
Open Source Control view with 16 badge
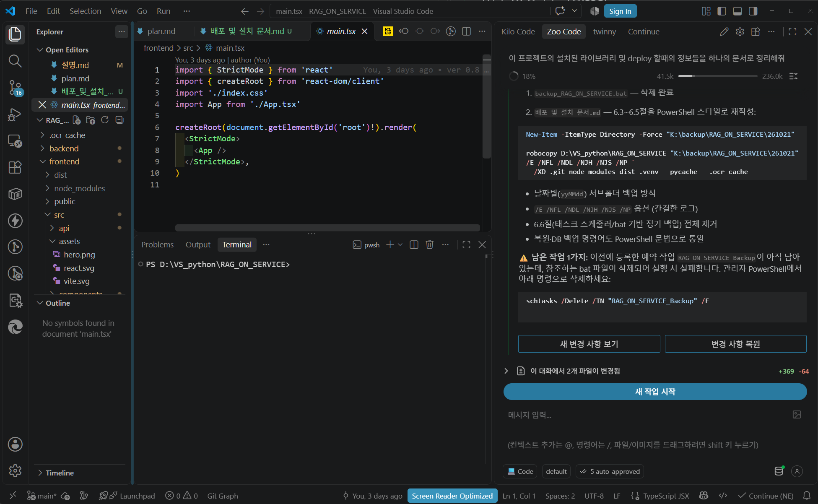[x=15, y=88]
